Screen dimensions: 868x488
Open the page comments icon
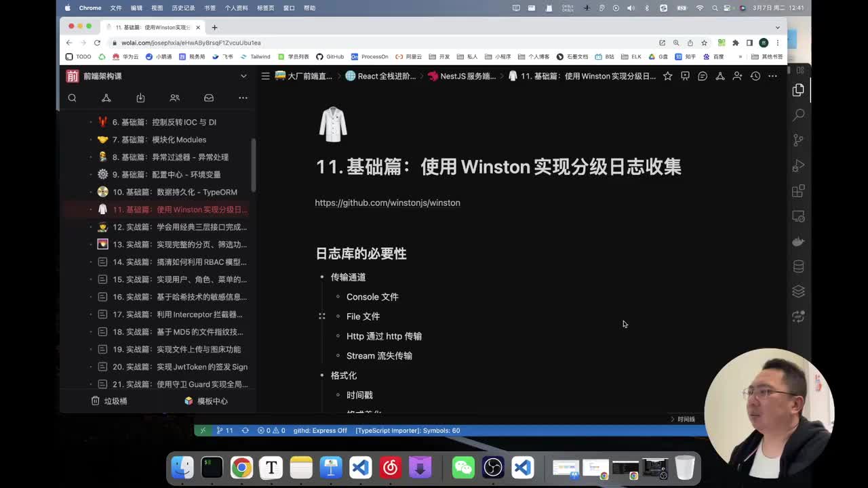coord(703,76)
